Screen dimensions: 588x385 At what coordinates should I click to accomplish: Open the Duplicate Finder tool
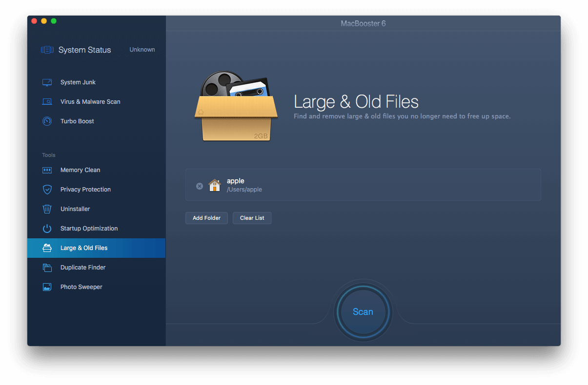(x=82, y=267)
